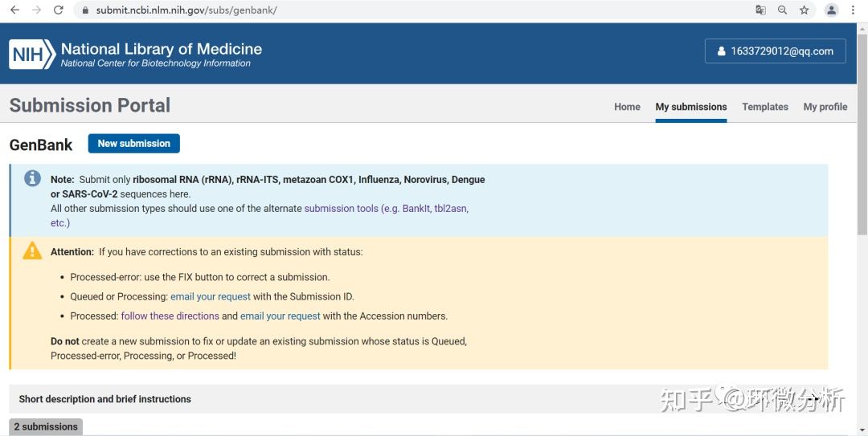Open email your request link for Accession numbers
The height and width of the screenshot is (436, 868).
click(280, 316)
